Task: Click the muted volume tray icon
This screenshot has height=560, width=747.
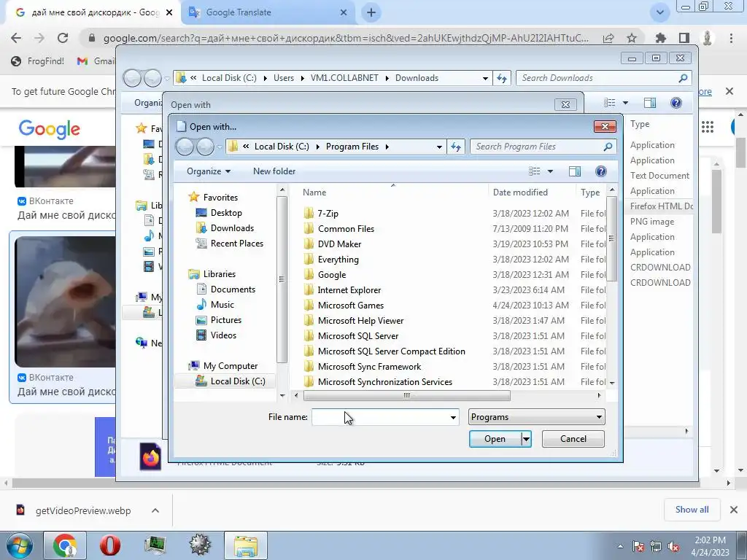Action: [x=673, y=546]
